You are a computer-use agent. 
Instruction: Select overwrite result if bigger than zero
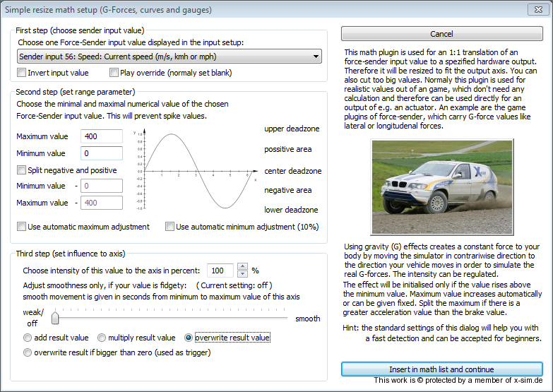(x=28, y=352)
